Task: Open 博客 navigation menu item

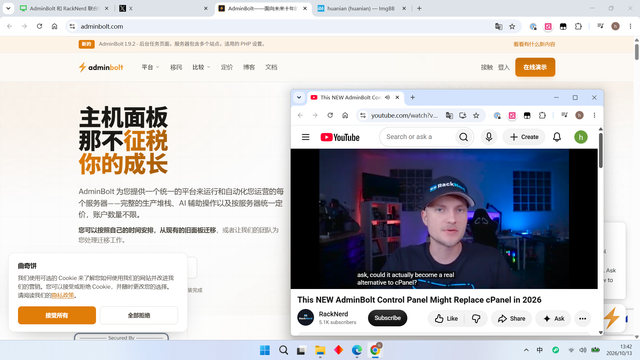Action: pyautogui.click(x=249, y=67)
